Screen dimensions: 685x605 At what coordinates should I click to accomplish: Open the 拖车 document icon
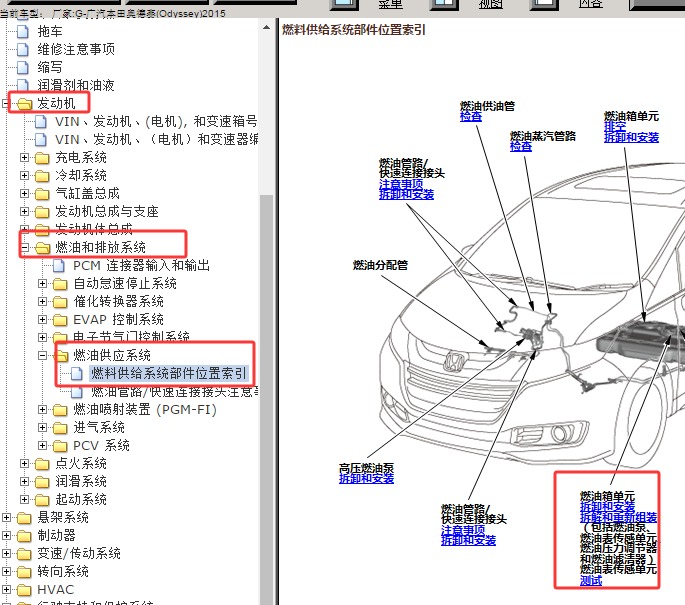[x=23, y=31]
